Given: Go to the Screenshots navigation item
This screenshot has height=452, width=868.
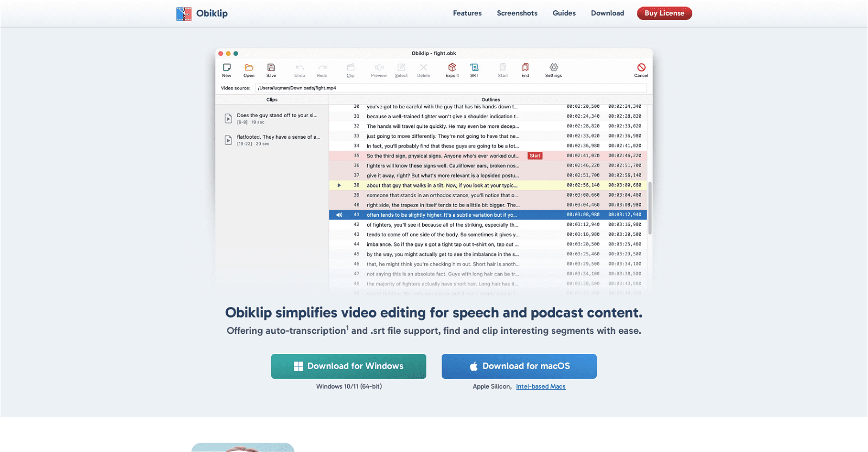Looking at the screenshot, I should tap(517, 14).
